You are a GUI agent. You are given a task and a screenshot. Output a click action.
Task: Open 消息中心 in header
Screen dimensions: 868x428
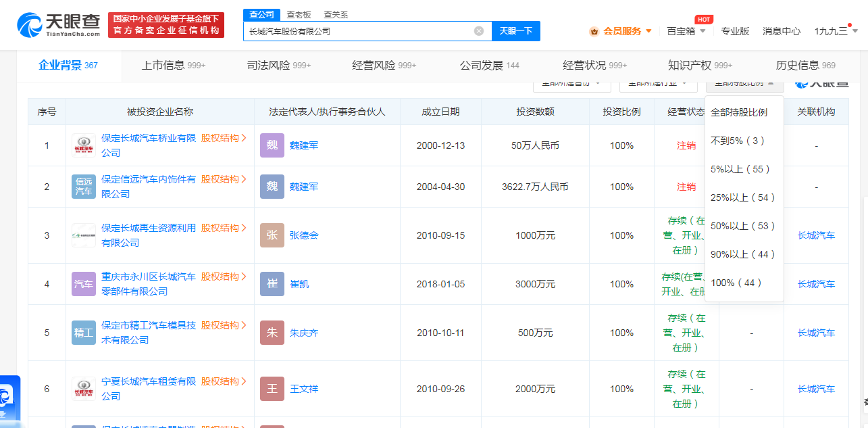tap(782, 31)
